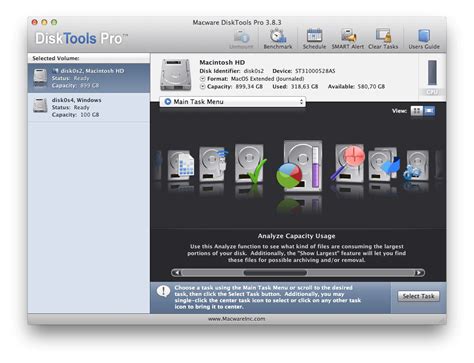Select the disk task with USB plug icon
This screenshot has width=474, height=363.
click(x=213, y=164)
